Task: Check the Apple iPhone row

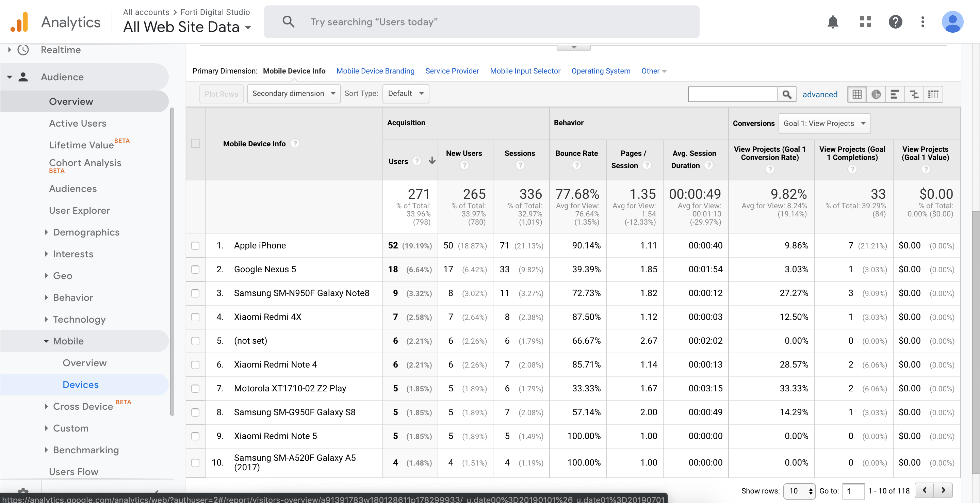Action: click(196, 245)
